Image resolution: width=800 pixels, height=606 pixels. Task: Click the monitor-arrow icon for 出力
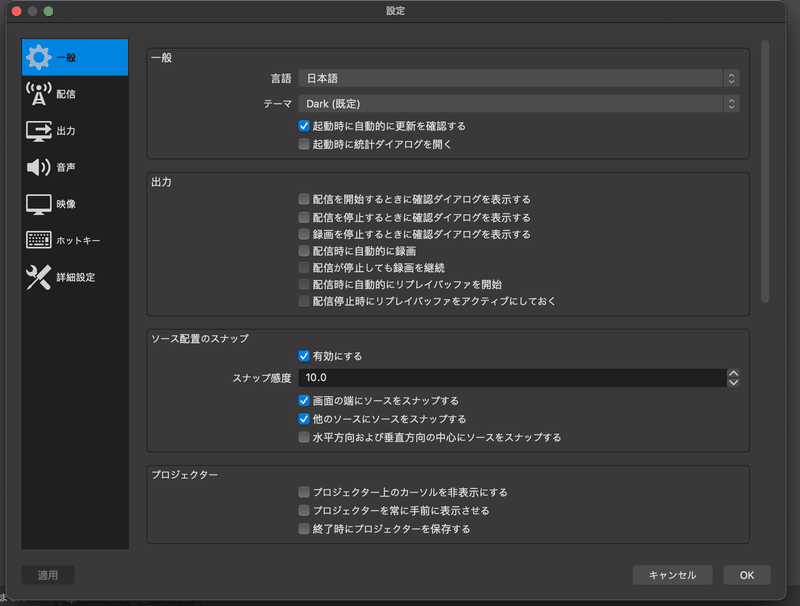(39, 131)
